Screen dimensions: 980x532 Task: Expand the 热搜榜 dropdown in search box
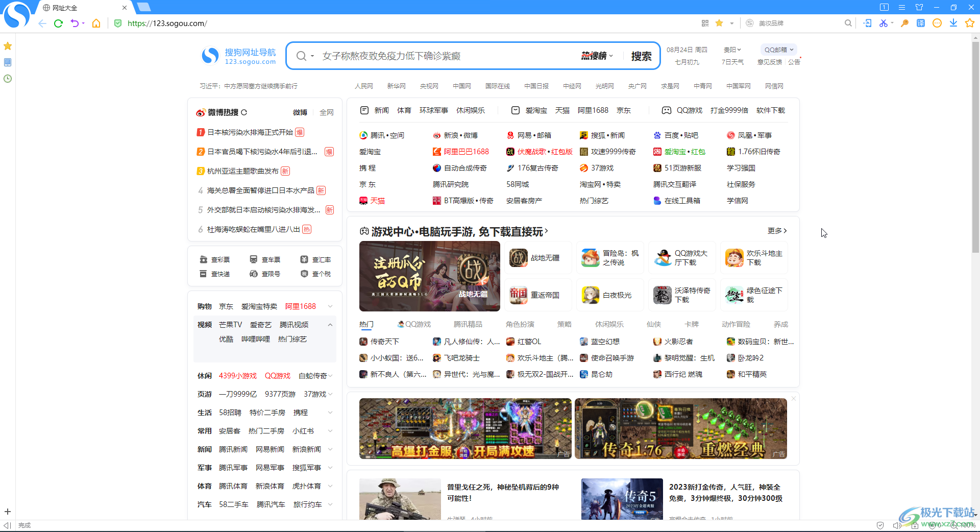coord(597,56)
